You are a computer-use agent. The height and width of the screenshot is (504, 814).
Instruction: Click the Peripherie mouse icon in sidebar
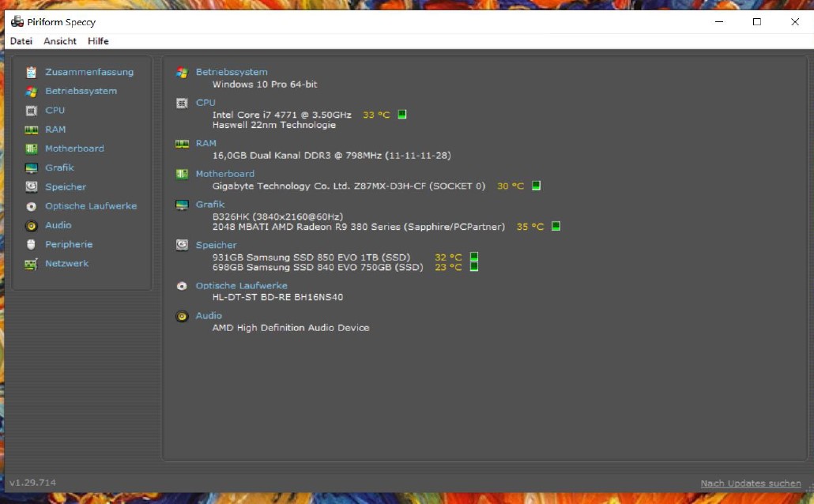(x=31, y=244)
